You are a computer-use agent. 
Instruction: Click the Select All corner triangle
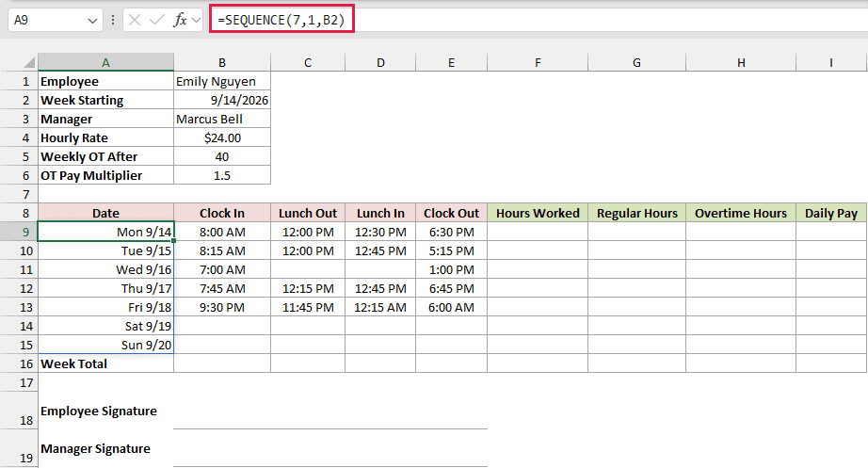(29, 62)
